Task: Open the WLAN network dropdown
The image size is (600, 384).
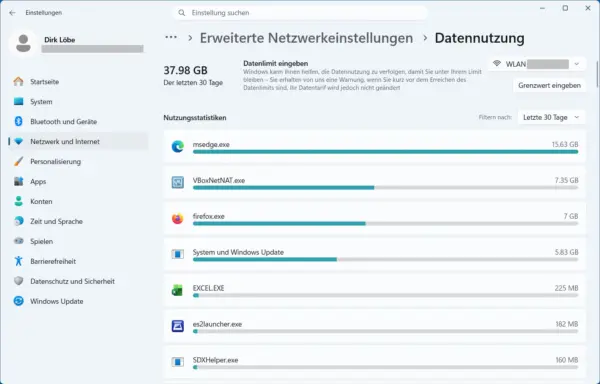Action: click(537, 64)
